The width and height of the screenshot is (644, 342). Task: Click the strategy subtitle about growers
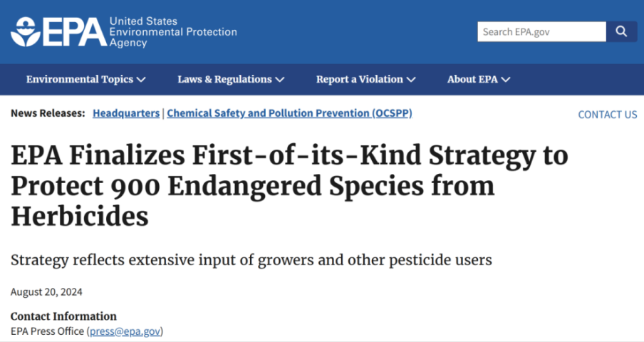251,260
